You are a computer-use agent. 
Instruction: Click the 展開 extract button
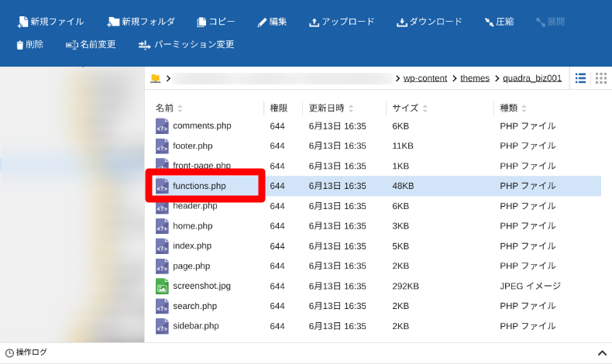click(550, 22)
